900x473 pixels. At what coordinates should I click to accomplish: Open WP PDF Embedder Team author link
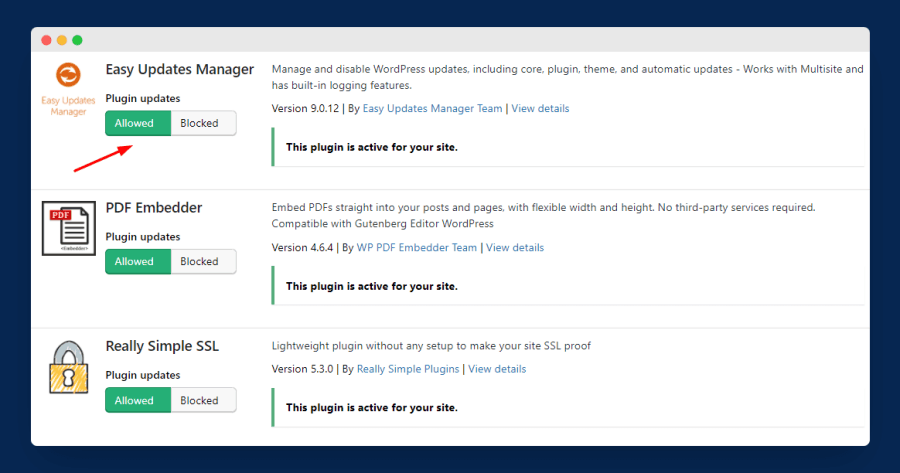pyautogui.click(x=417, y=247)
